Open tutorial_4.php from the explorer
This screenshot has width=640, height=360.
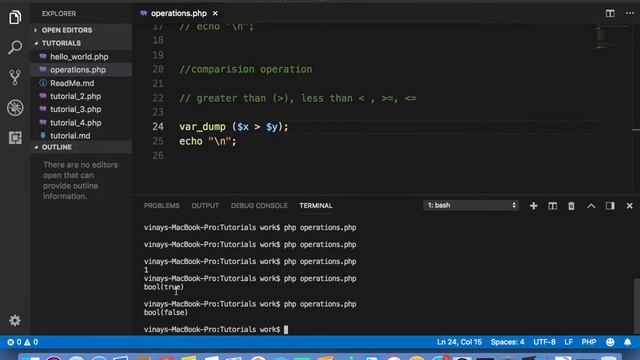pyautogui.click(x=76, y=123)
